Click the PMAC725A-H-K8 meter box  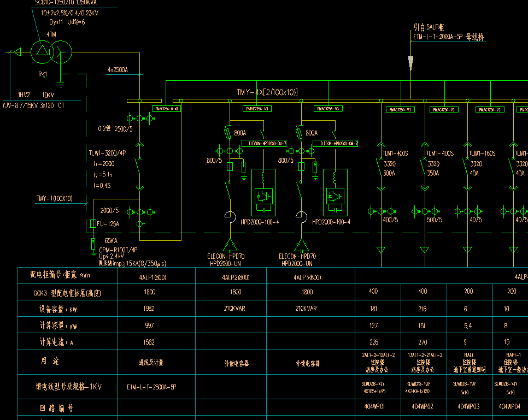click(x=166, y=109)
